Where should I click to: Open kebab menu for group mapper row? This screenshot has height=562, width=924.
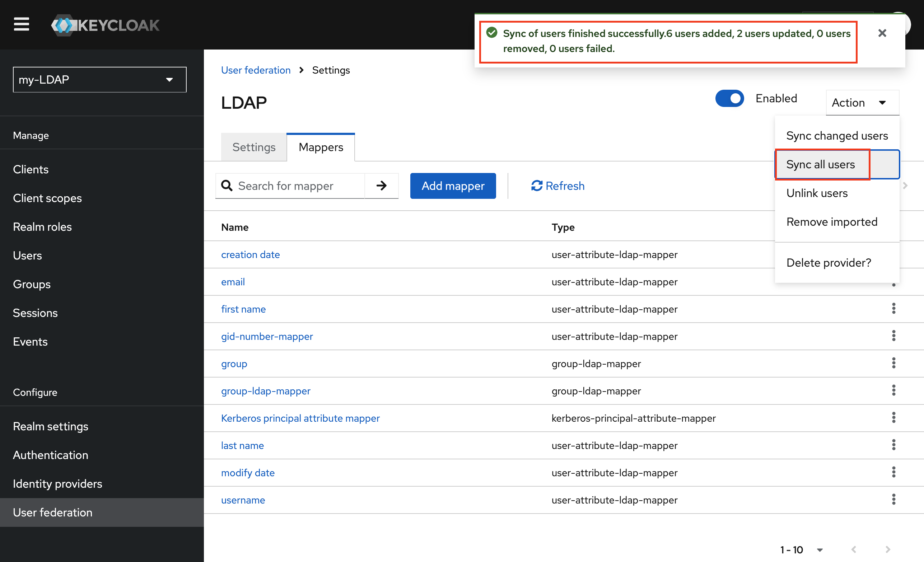(x=893, y=363)
